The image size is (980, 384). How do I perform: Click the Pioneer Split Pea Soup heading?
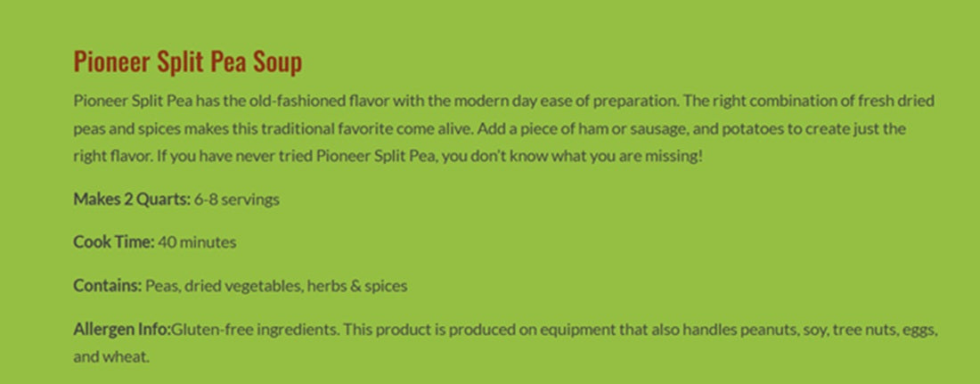tap(187, 61)
